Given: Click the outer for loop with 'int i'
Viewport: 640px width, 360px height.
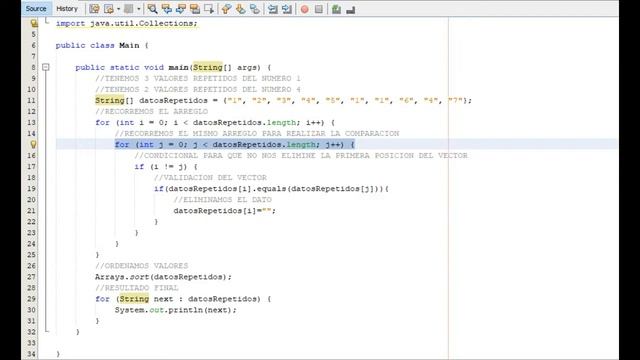Looking at the screenshot, I should click(215, 122).
